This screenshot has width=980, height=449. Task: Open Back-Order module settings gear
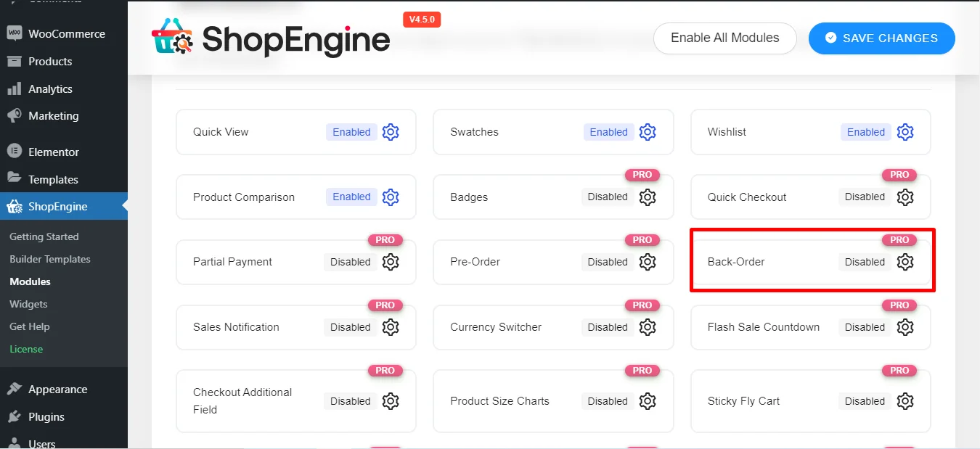coord(905,262)
